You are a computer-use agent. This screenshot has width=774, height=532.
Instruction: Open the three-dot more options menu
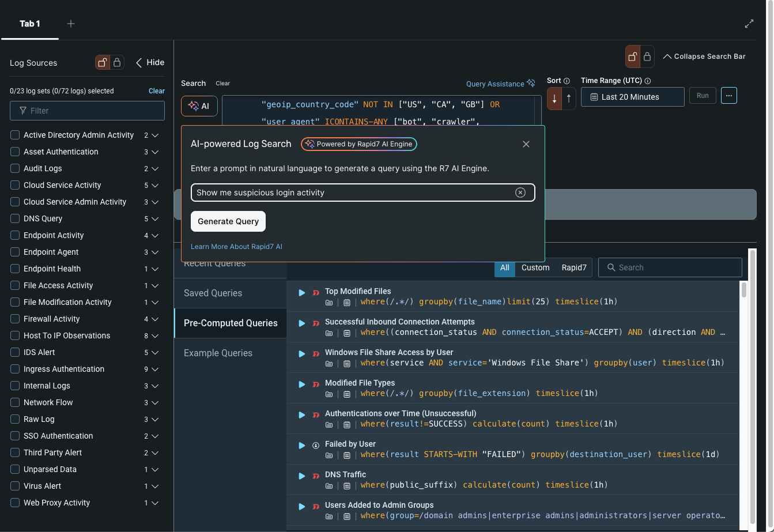(x=729, y=96)
